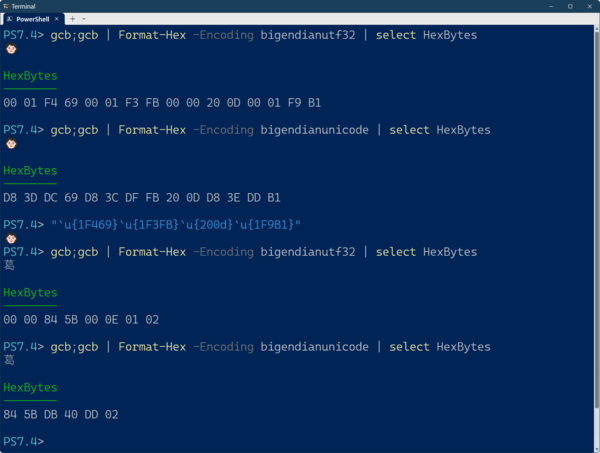Switch to the PowerShell tab
Screen dimensions: 600x453
tap(33, 19)
